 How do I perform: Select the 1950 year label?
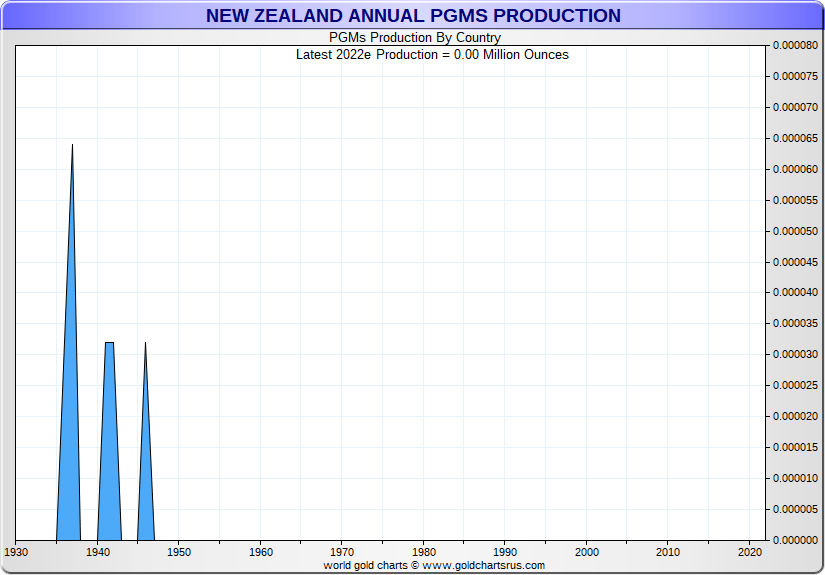(179, 552)
